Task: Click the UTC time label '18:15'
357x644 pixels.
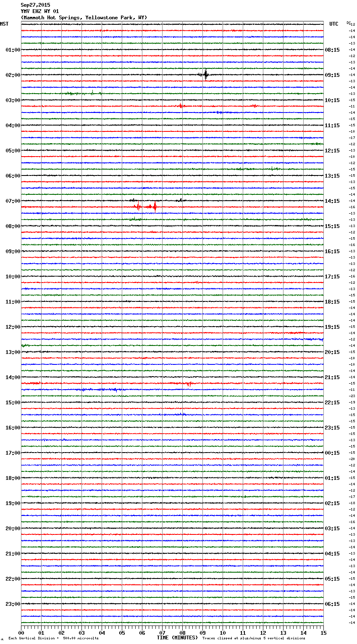Action: point(332,302)
